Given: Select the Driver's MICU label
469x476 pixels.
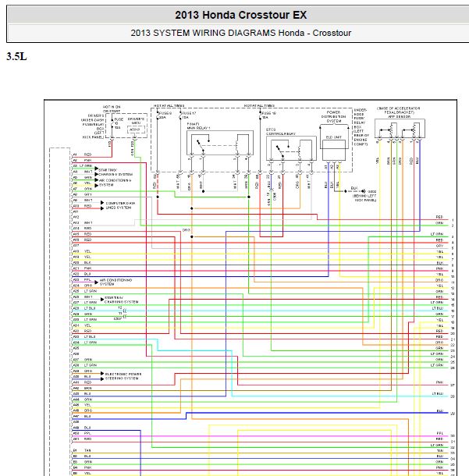Looking at the screenshot, I should point(136,121).
